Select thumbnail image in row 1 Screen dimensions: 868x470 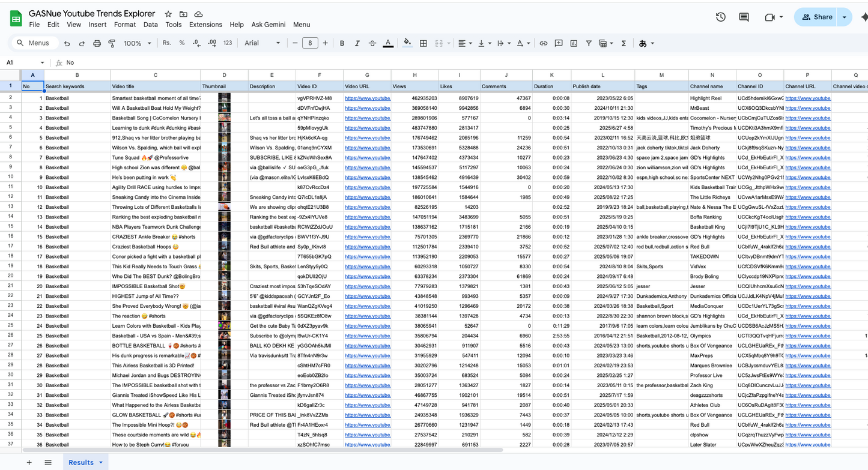tap(224, 98)
